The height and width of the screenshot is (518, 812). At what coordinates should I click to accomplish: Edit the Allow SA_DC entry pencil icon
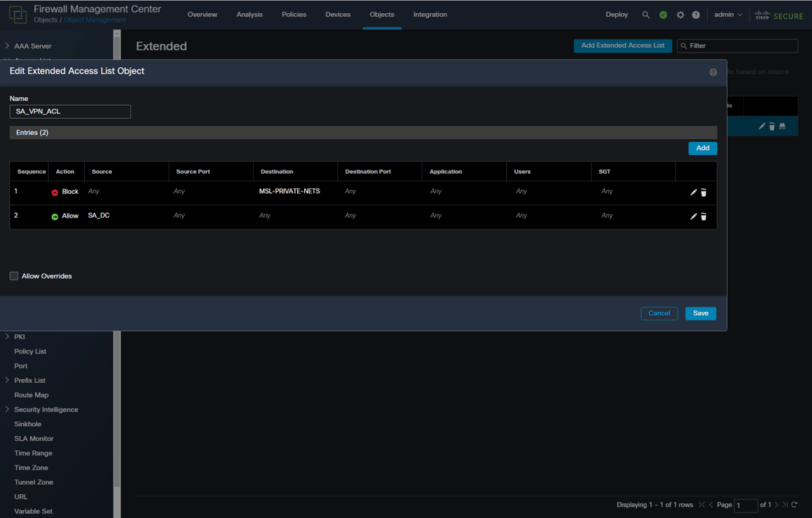coord(693,216)
